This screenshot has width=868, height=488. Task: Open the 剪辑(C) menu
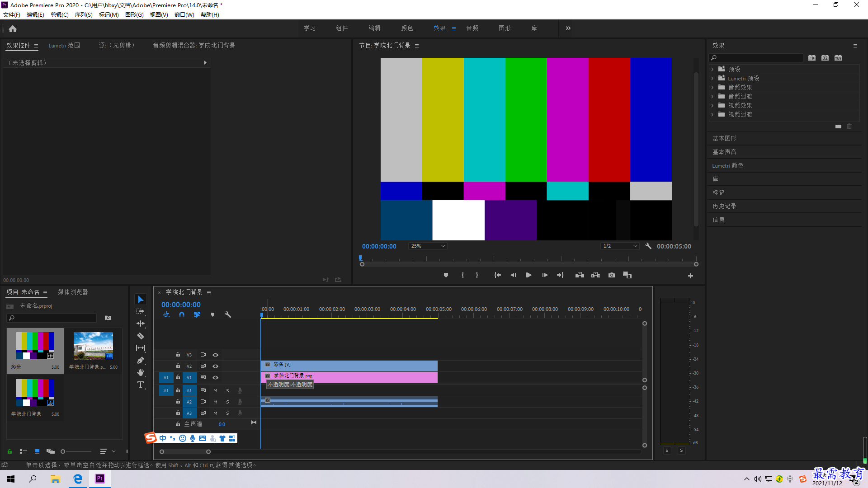(x=60, y=15)
